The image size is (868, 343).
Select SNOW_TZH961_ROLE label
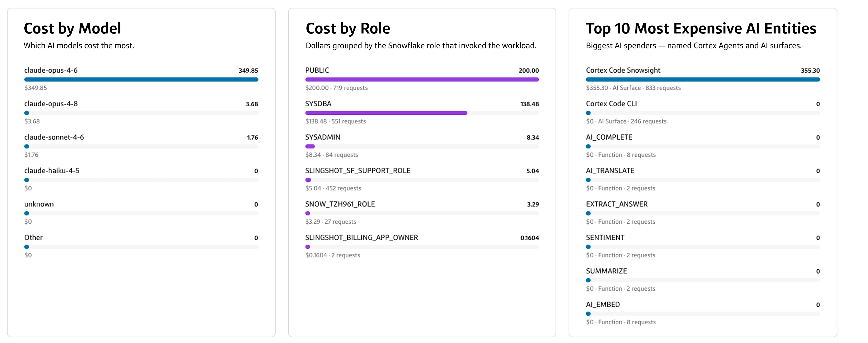(340, 204)
